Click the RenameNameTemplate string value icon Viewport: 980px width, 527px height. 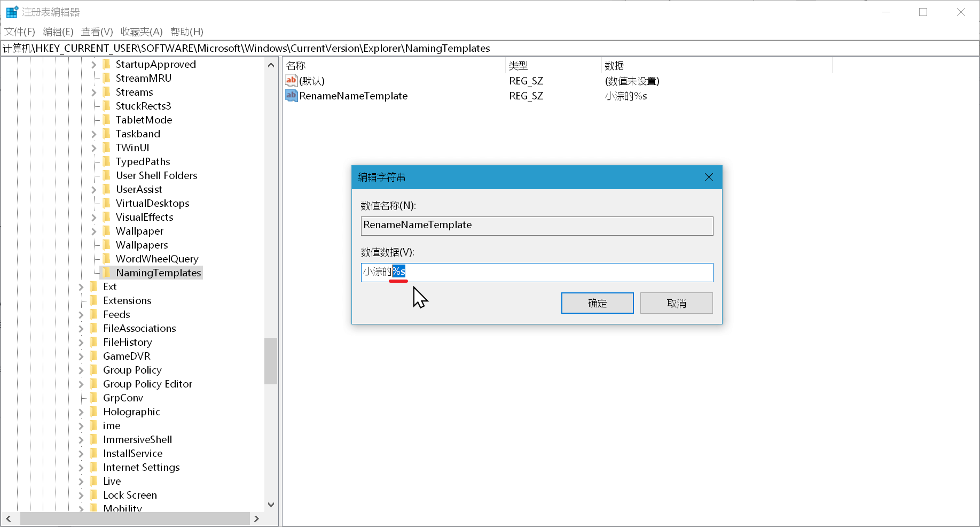point(291,96)
